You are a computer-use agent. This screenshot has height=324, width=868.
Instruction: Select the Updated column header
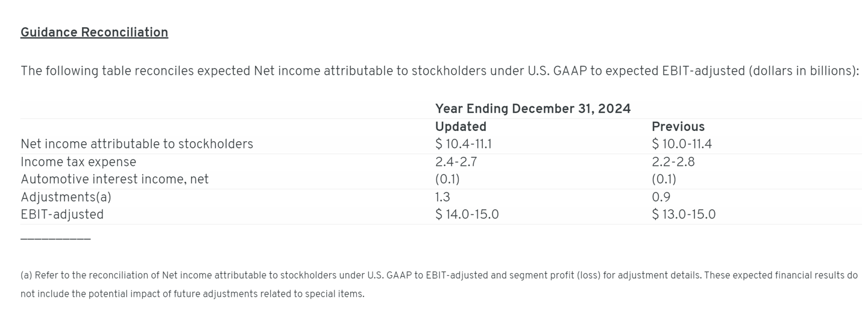(x=461, y=127)
